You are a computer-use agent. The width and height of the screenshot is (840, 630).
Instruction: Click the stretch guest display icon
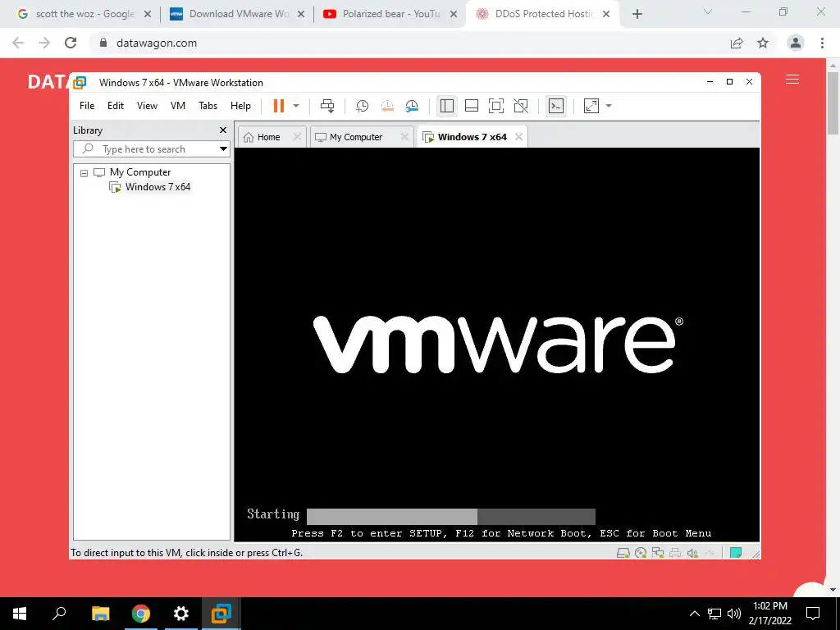(x=591, y=106)
